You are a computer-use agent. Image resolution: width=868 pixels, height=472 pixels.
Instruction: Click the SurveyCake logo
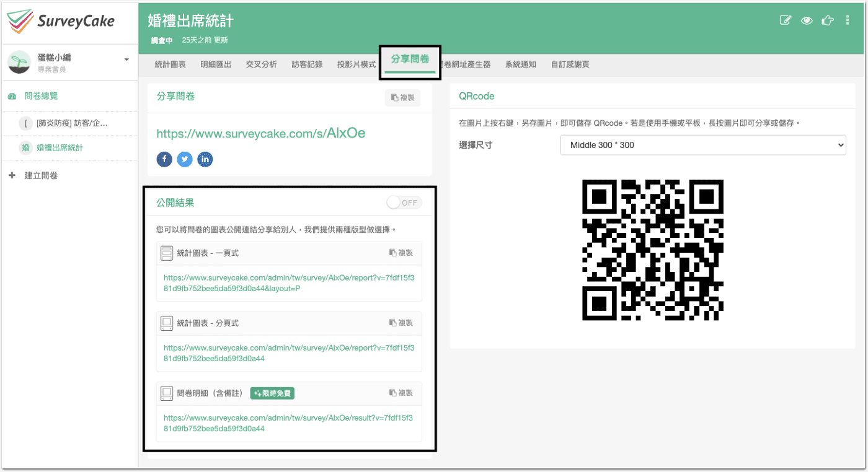pyautogui.click(x=61, y=21)
